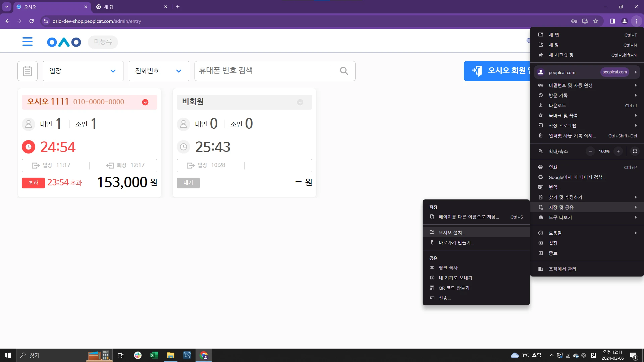Click the fullscreen icon in zoom row
The width and height of the screenshot is (644, 362).
[635, 152]
